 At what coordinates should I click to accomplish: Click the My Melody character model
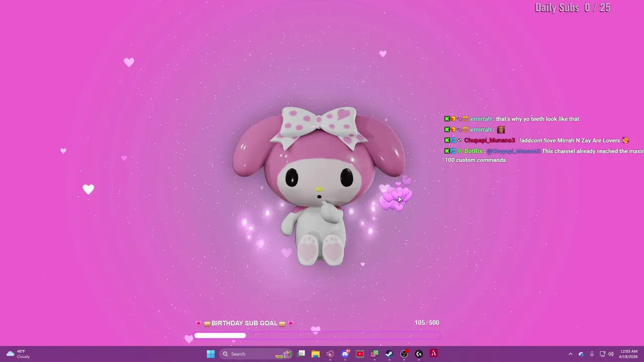click(319, 186)
